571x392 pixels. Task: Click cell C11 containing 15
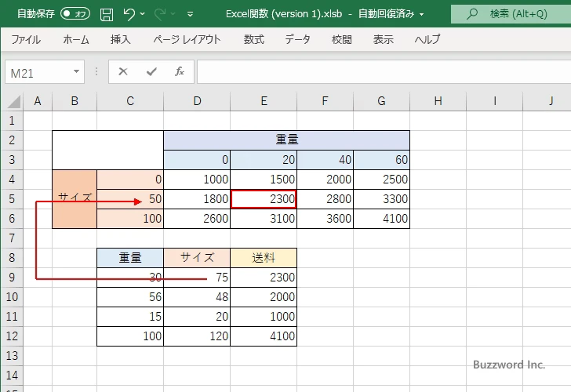click(x=130, y=317)
